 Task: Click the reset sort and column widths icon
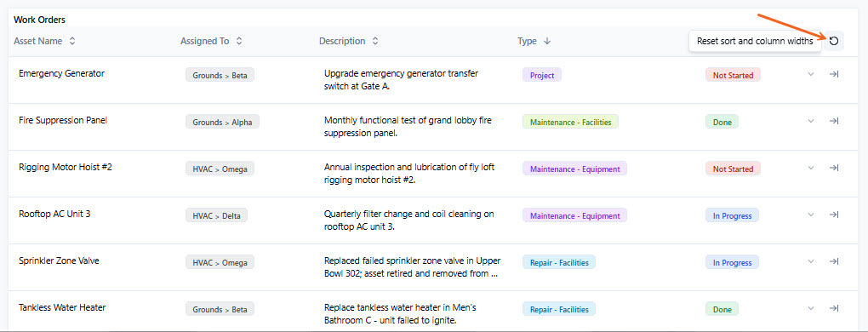834,41
